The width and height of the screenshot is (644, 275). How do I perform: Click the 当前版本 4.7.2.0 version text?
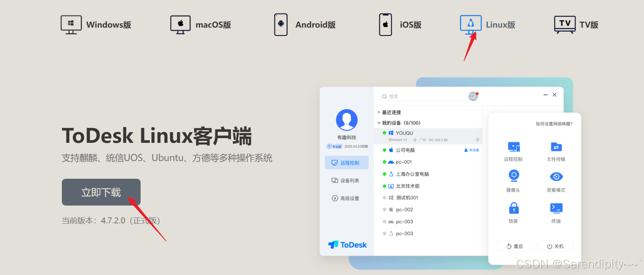coord(111,221)
